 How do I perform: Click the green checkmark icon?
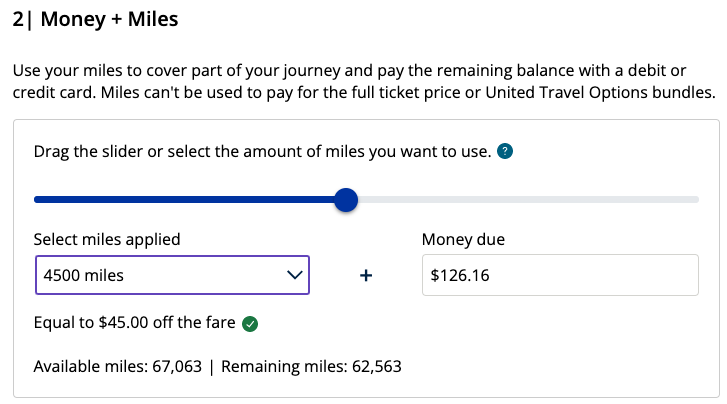(x=251, y=323)
